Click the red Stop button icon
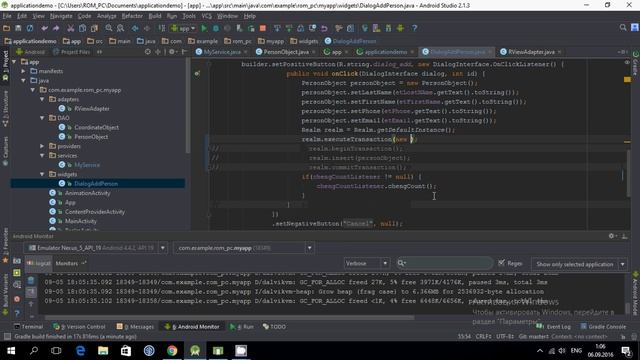This screenshot has height=360, width=640. 263,28
